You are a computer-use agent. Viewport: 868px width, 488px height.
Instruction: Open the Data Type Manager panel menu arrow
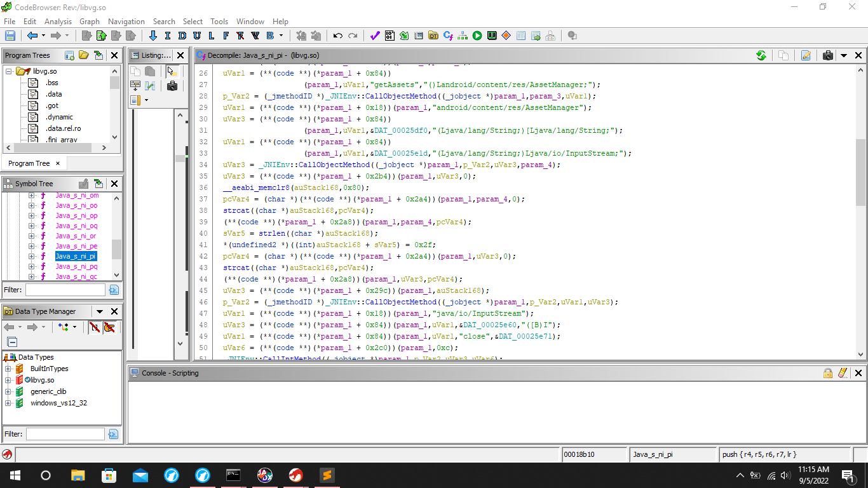[100, 311]
